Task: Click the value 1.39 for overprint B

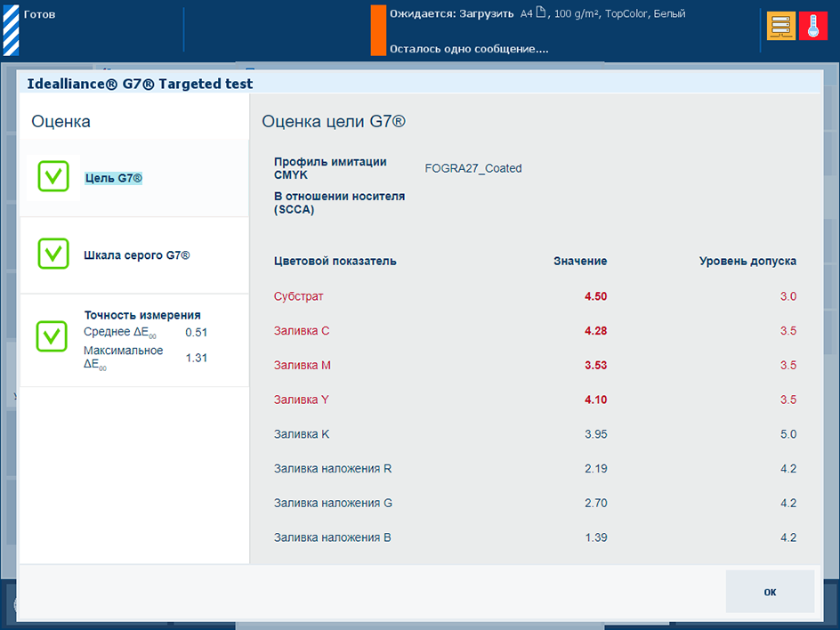Action: (x=595, y=537)
